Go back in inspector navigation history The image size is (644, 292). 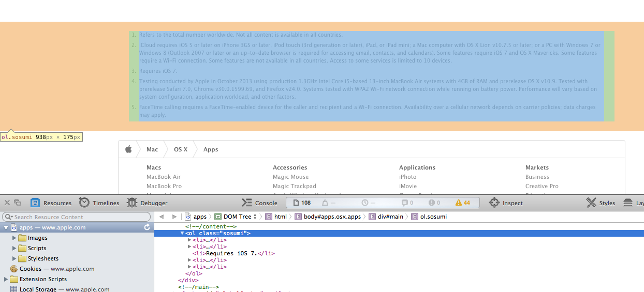coord(162,217)
